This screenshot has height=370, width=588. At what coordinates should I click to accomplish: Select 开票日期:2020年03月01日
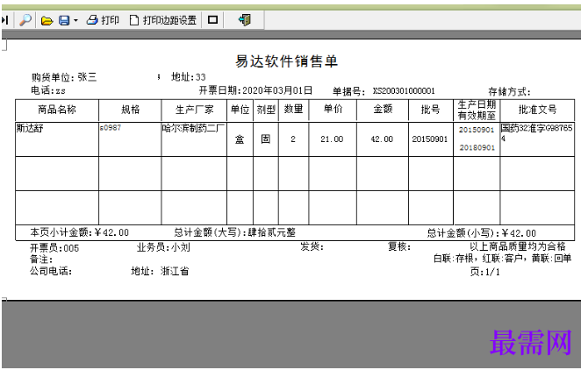click(x=255, y=90)
